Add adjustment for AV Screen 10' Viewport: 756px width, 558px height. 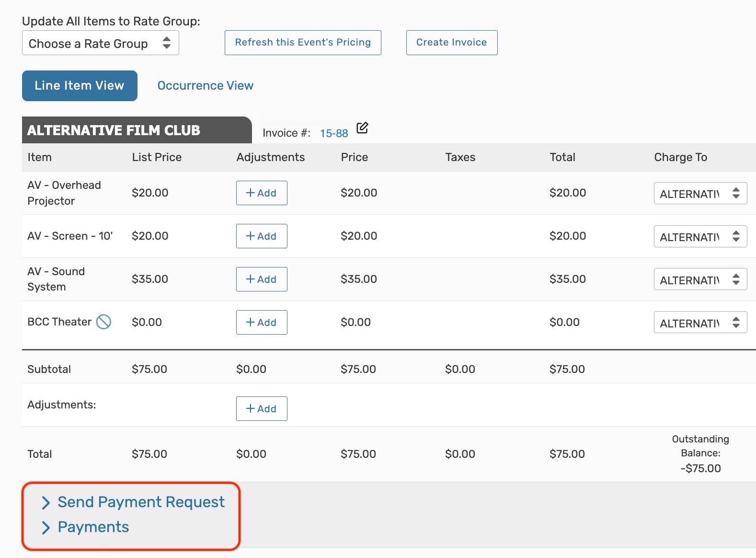coord(262,236)
